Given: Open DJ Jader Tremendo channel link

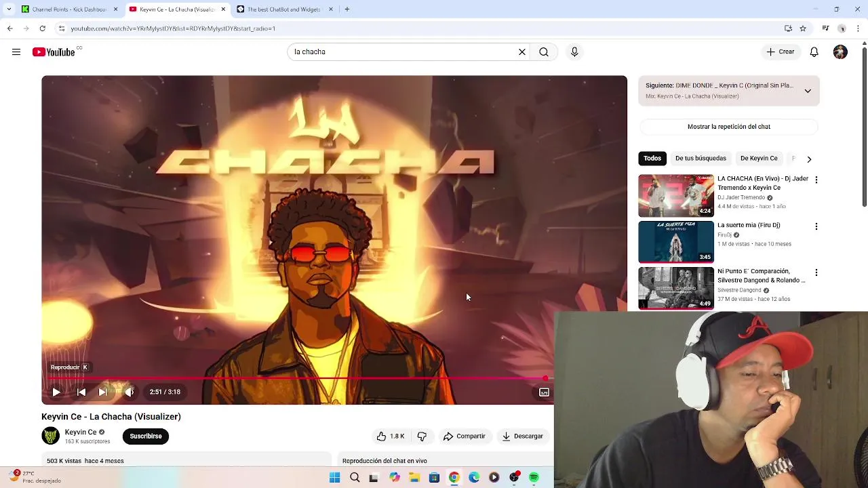Looking at the screenshot, I should [x=741, y=197].
